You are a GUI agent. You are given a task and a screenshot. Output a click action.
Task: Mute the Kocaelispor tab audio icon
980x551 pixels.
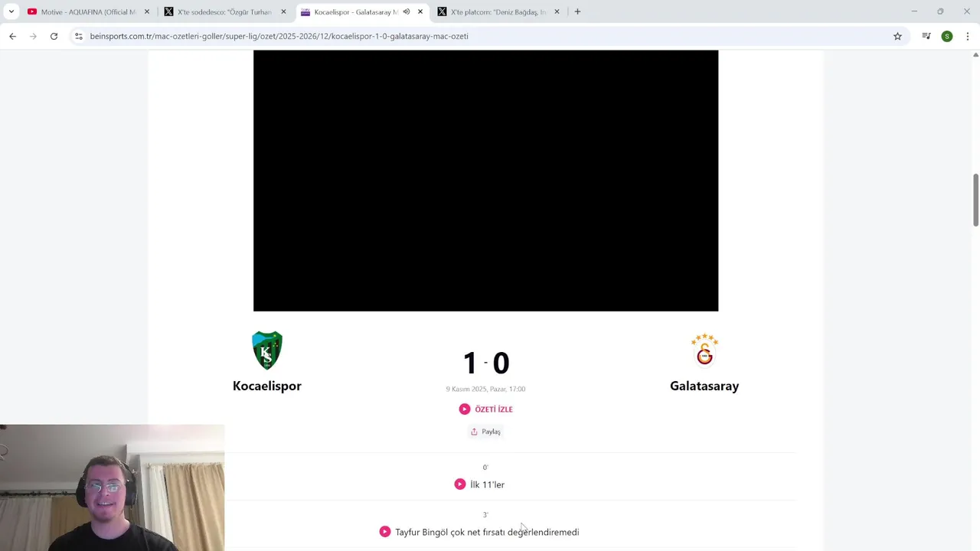coord(406,11)
